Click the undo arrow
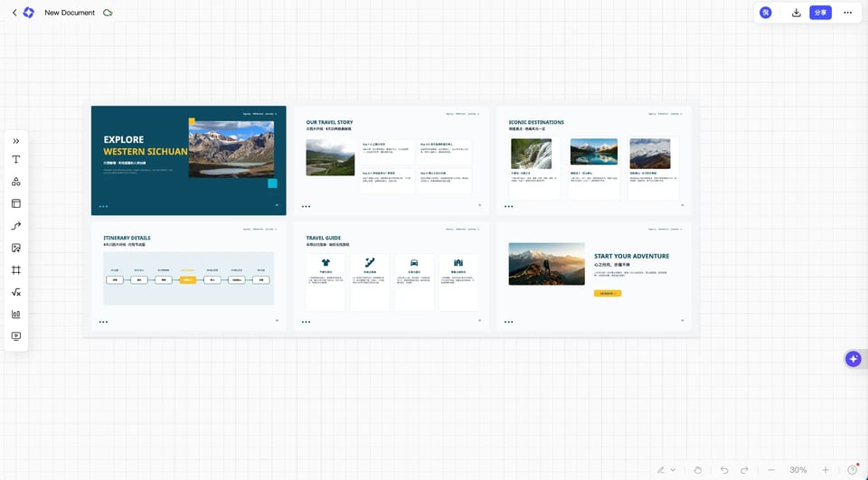The image size is (868, 480). coord(724,470)
